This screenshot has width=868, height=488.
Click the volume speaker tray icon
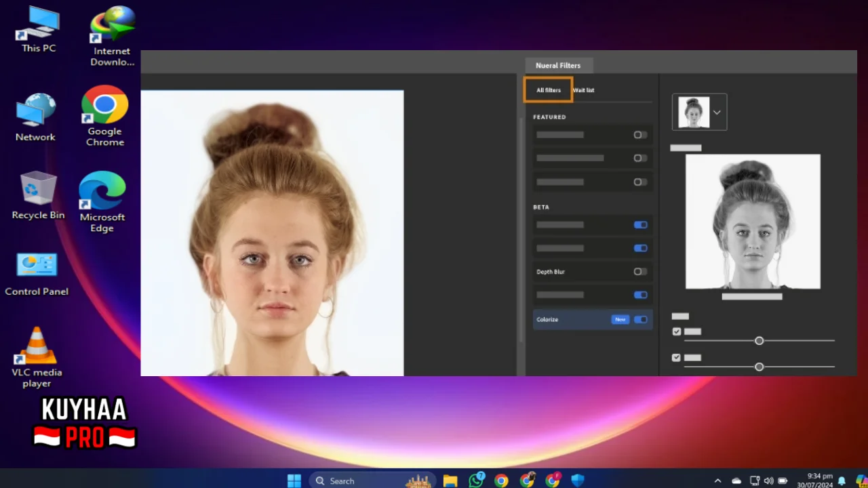(x=768, y=481)
